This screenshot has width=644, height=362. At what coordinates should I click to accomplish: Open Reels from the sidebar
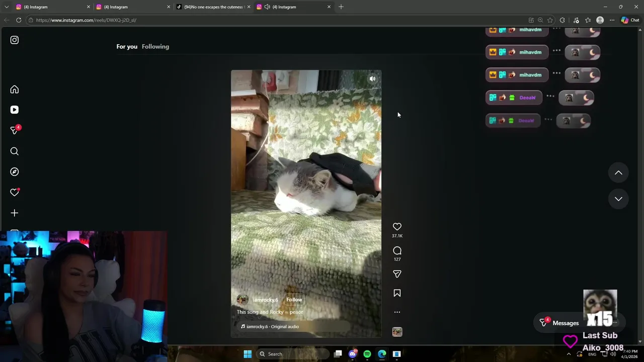15,110
